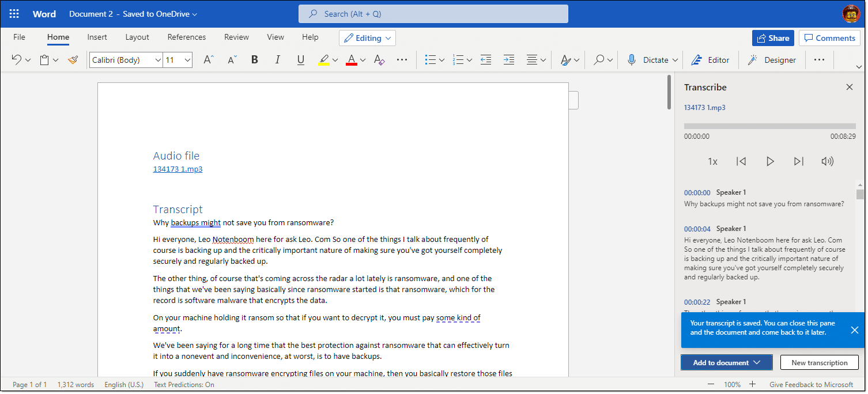Open the 134173 1.mp3 link in document

point(178,169)
